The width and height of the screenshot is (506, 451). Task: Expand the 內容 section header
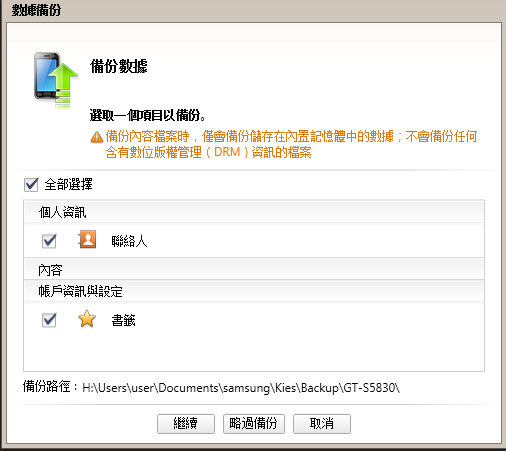pos(254,269)
